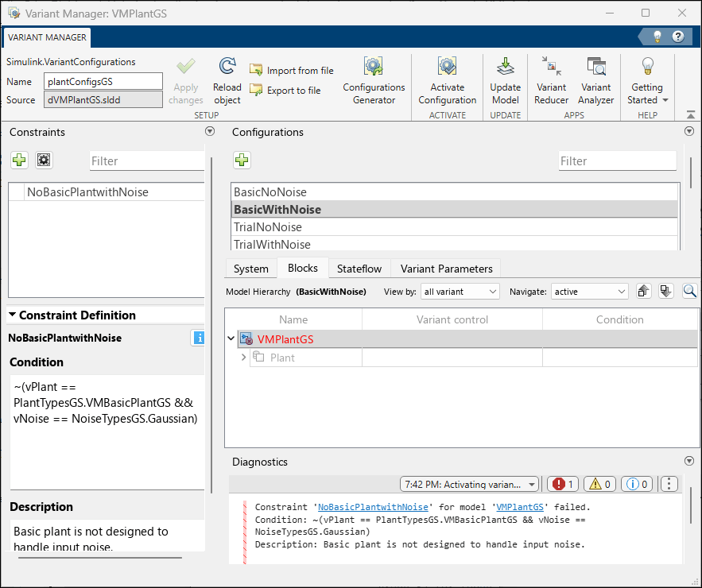Screen dimensions: 702x588
Task: Toggle the info messages count filter
Action: click(x=637, y=484)
